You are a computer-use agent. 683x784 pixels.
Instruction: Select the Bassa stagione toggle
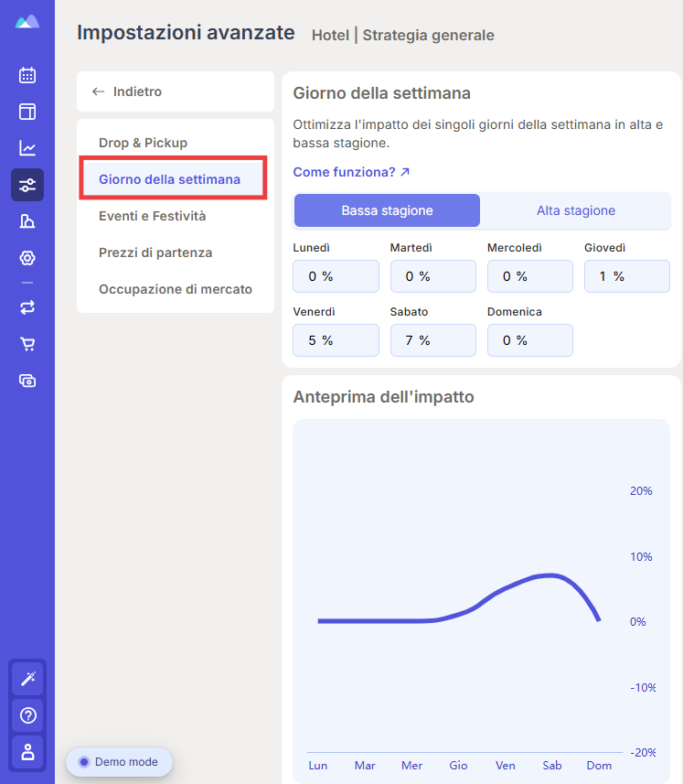click(x=388, y=210)
